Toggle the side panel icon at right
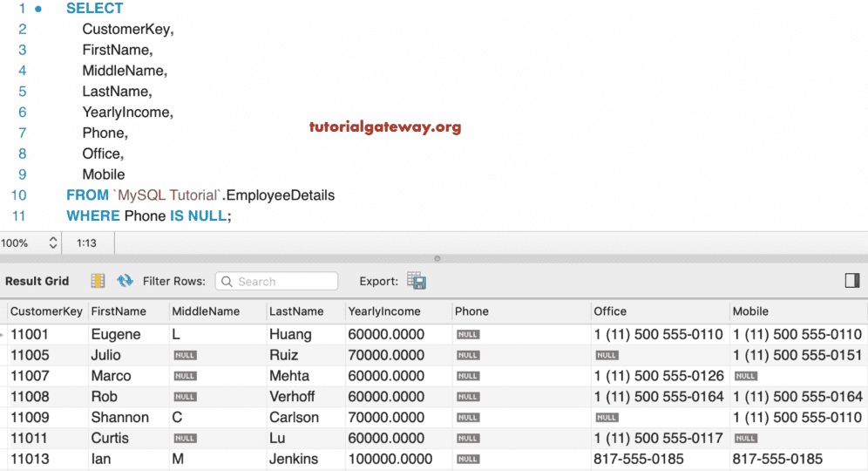The image size is (868, 471). click(x=852, y=281)
